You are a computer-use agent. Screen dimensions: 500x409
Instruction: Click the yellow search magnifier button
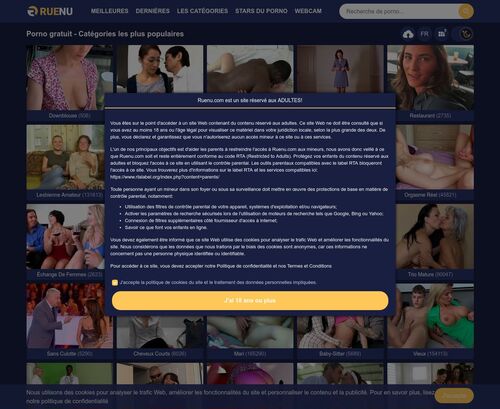point(466,11)
